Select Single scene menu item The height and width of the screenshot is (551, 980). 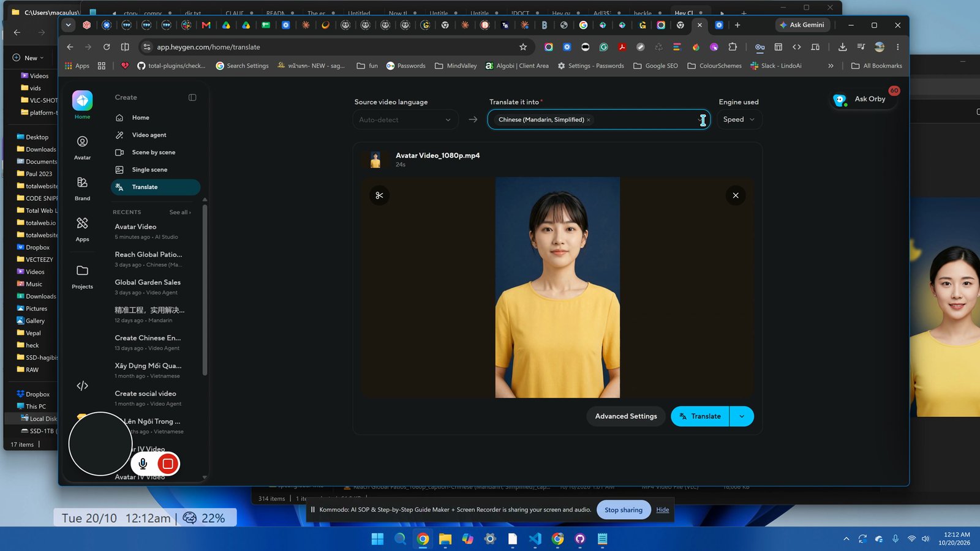point(156,170)
